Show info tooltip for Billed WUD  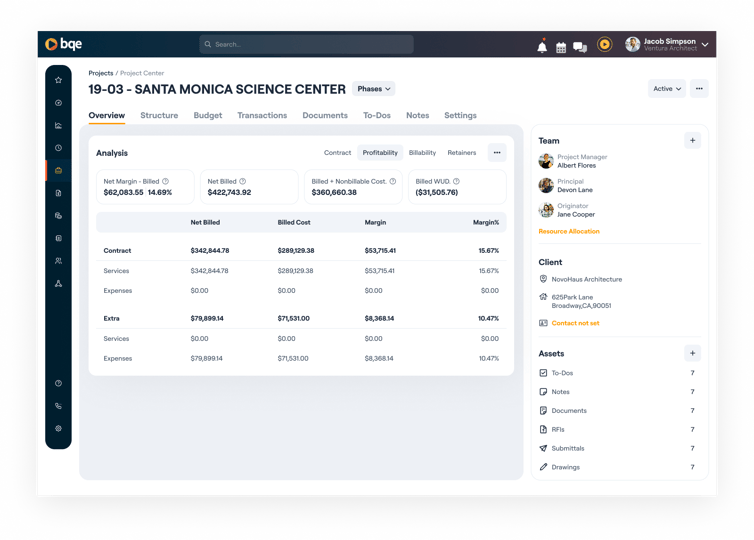coord(456,181)
